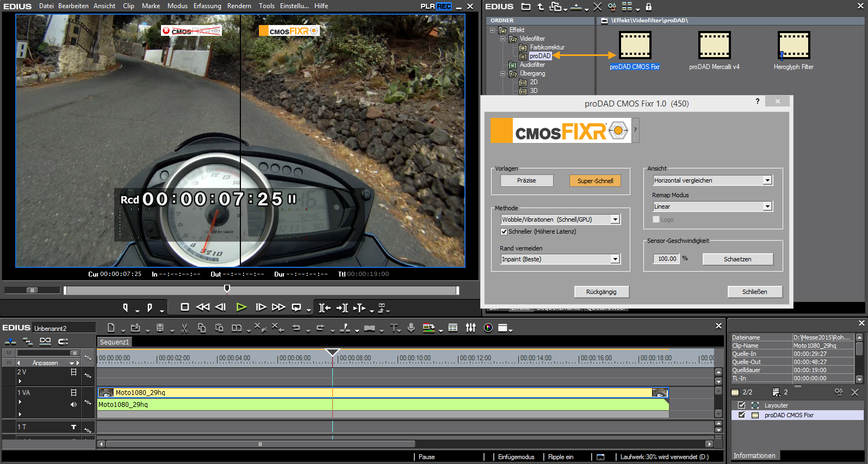Open the Rendern menu
Screen dimensions: 868x464
point(239,6)
